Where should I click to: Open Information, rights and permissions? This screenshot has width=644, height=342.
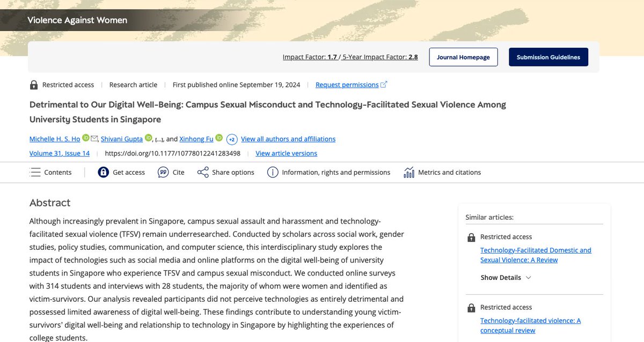click(328, 172)
